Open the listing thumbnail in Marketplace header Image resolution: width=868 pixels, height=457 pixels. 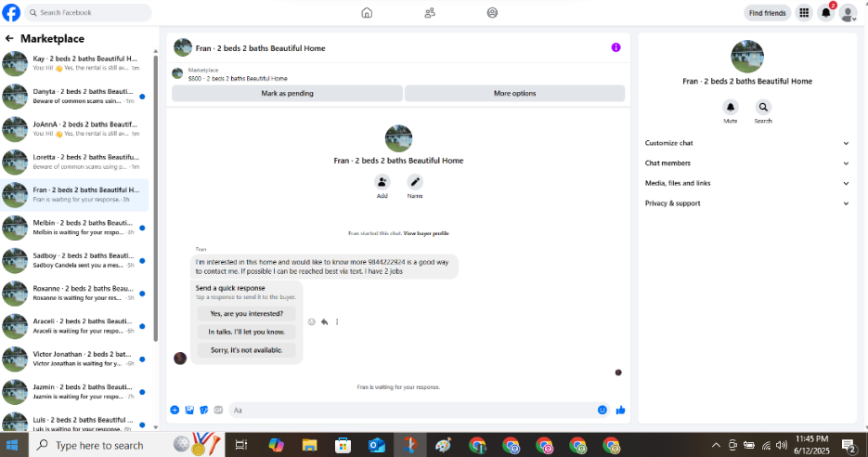177,73
